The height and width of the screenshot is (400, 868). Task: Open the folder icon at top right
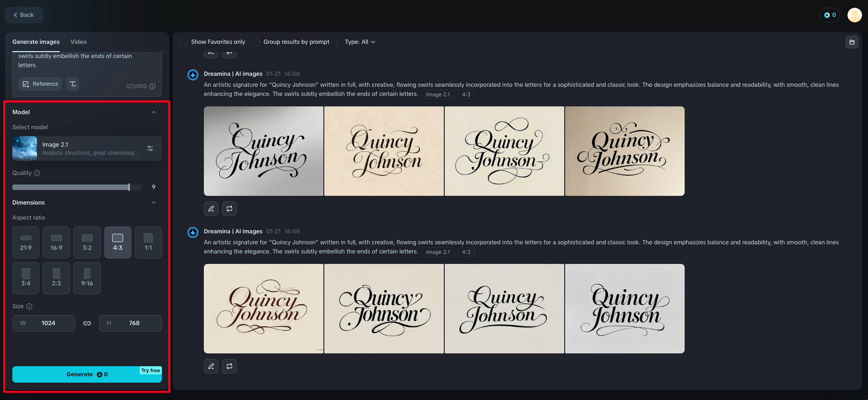pos(852,42)
